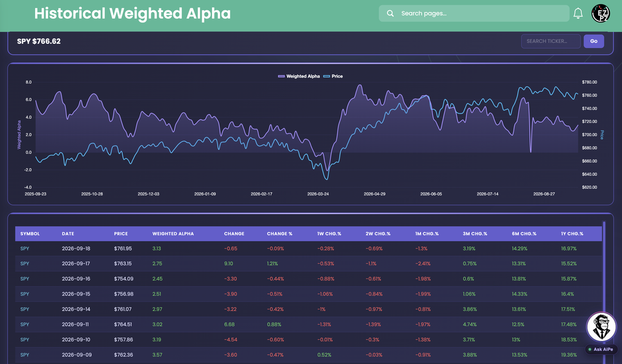Select the date cell 2026-09-18

(76, 249)
